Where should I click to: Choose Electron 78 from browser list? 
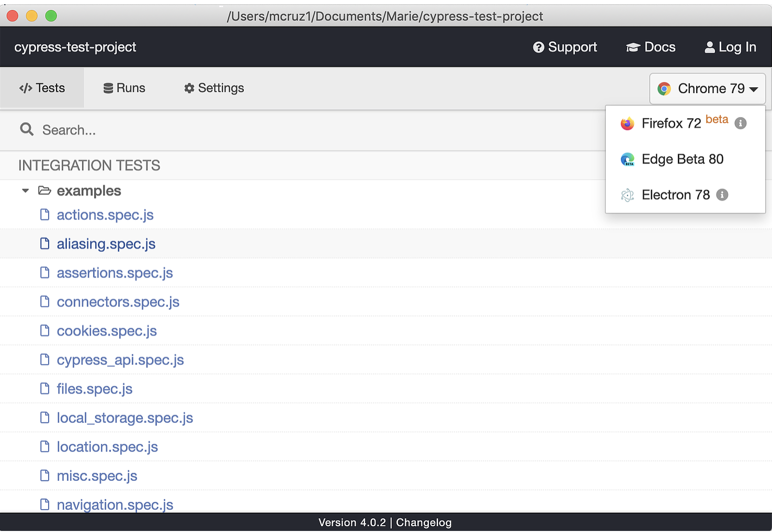pyautogui.click(x=685, y=195)
